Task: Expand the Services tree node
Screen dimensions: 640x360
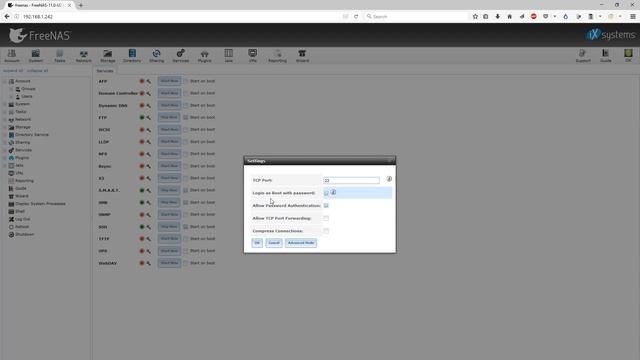Action: pos(5,150)
